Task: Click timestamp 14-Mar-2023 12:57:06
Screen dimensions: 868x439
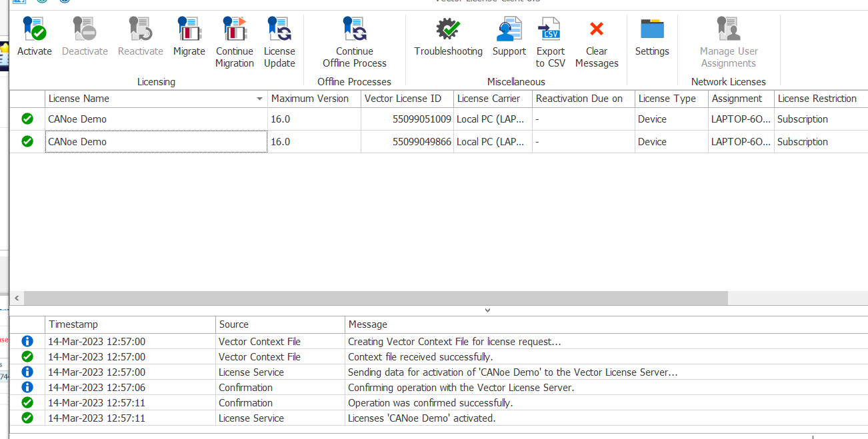Action: [97, 388]
